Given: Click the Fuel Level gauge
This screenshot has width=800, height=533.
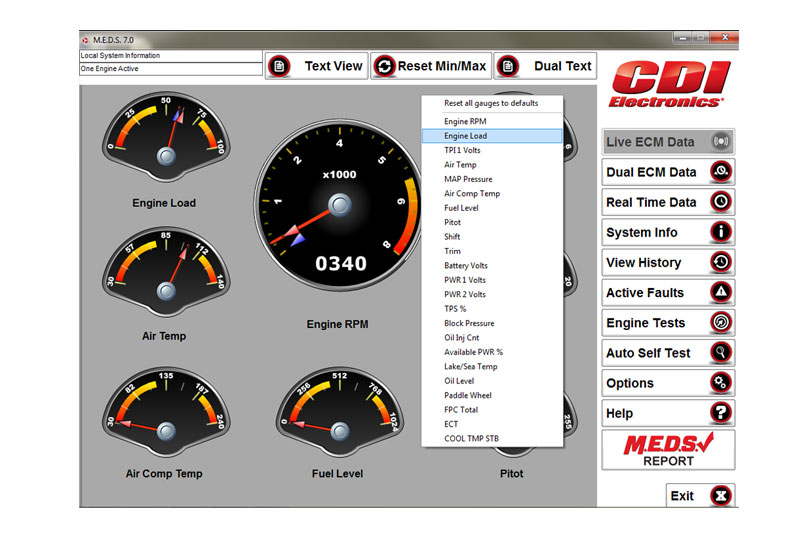Looking at the screenshot, I should (338, 422).
